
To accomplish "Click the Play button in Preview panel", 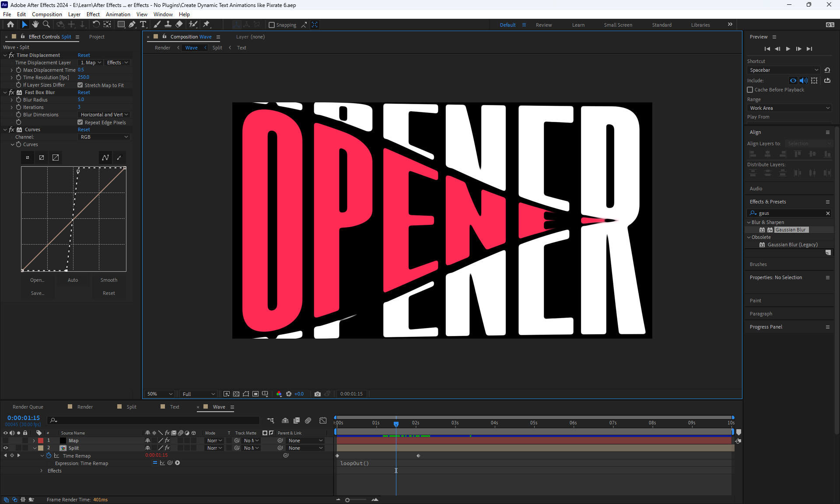I will tap(788, 49).
